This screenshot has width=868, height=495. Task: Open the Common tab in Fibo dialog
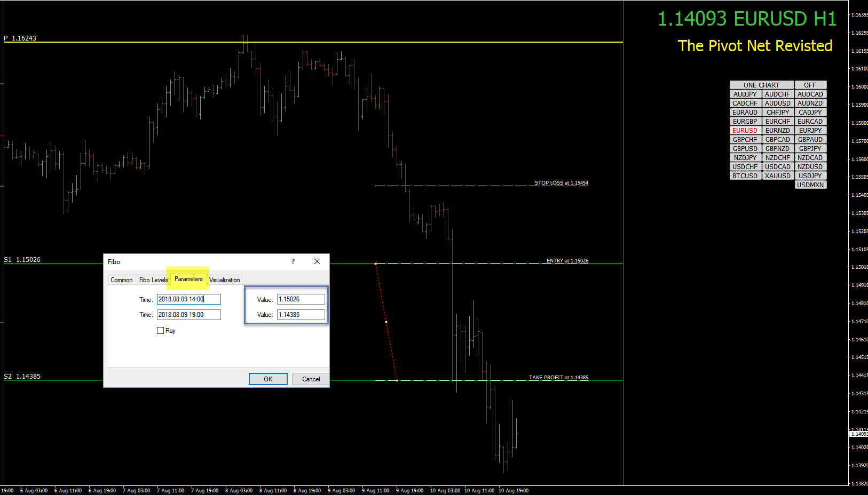[x=122, y=280]
